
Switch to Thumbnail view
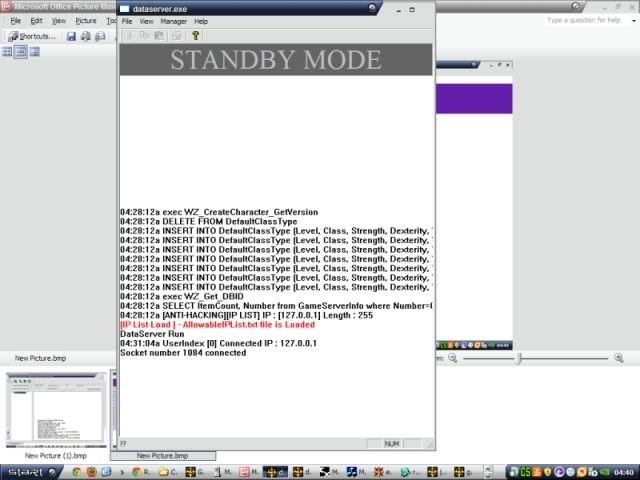coord(7,52)
